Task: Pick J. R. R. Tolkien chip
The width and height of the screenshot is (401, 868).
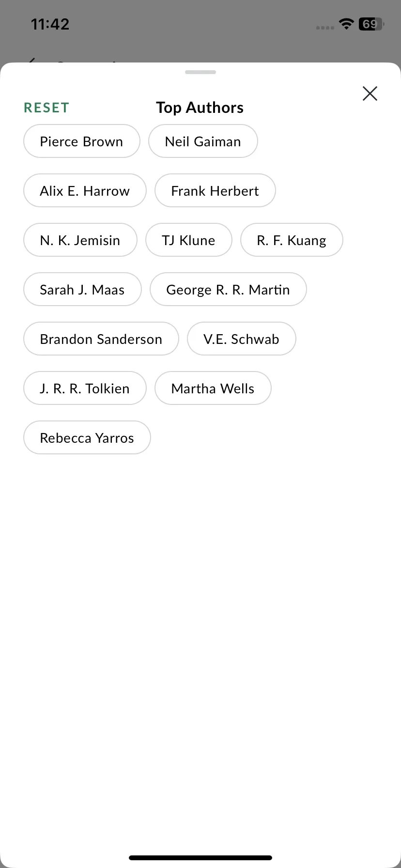Action: click(x=85, y=388)
